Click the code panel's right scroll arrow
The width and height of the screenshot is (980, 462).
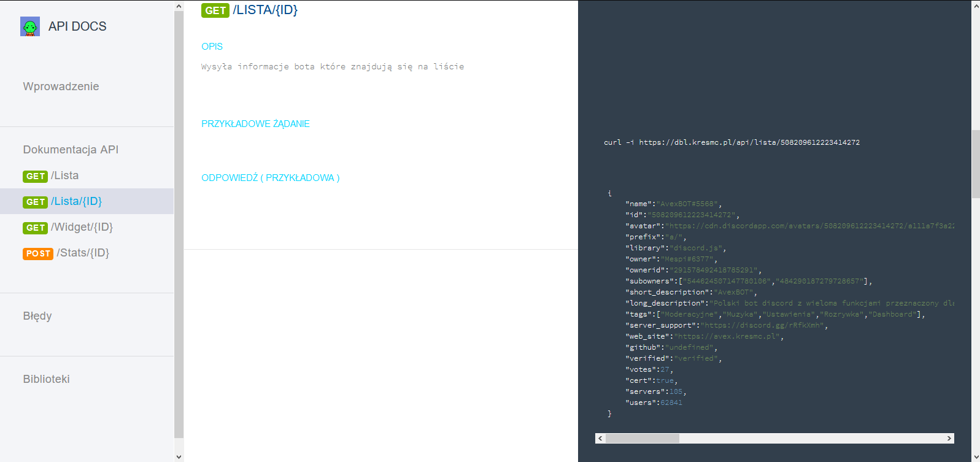point(949,438)
